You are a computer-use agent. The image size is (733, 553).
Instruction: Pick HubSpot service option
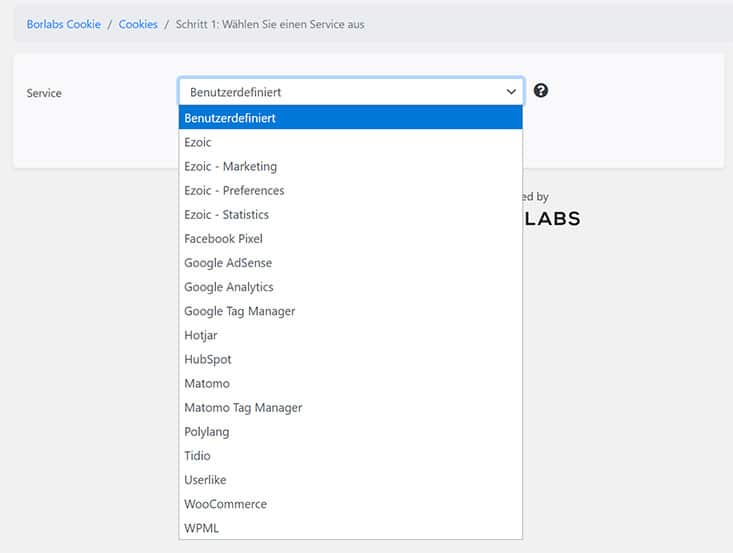coord(351,359)
